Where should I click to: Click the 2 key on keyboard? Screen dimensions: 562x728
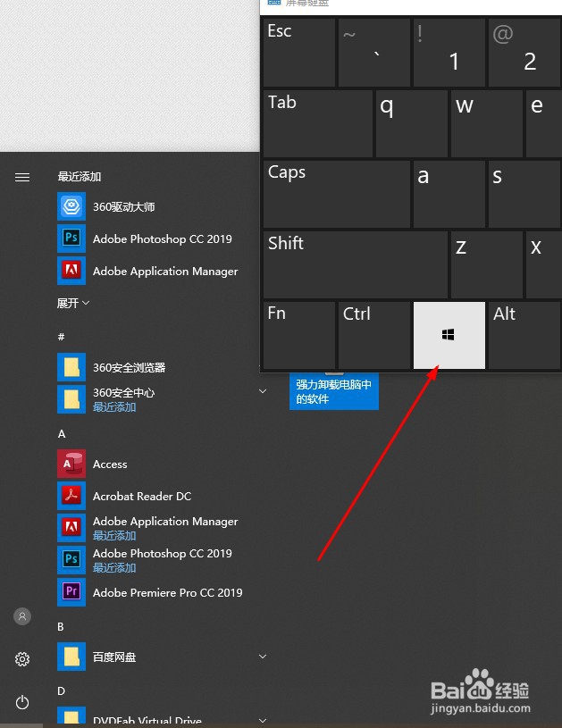pos(524,53)
